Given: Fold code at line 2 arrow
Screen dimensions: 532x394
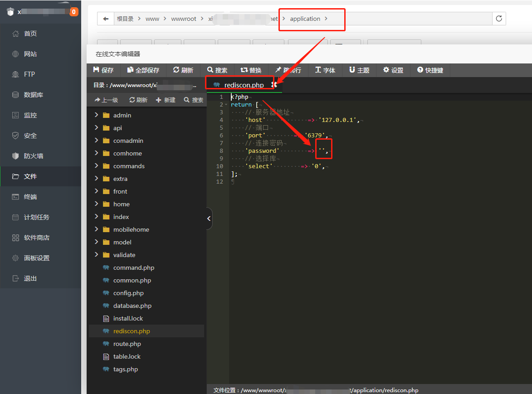Looking at the screenshot, I should [x=226, y=104].
